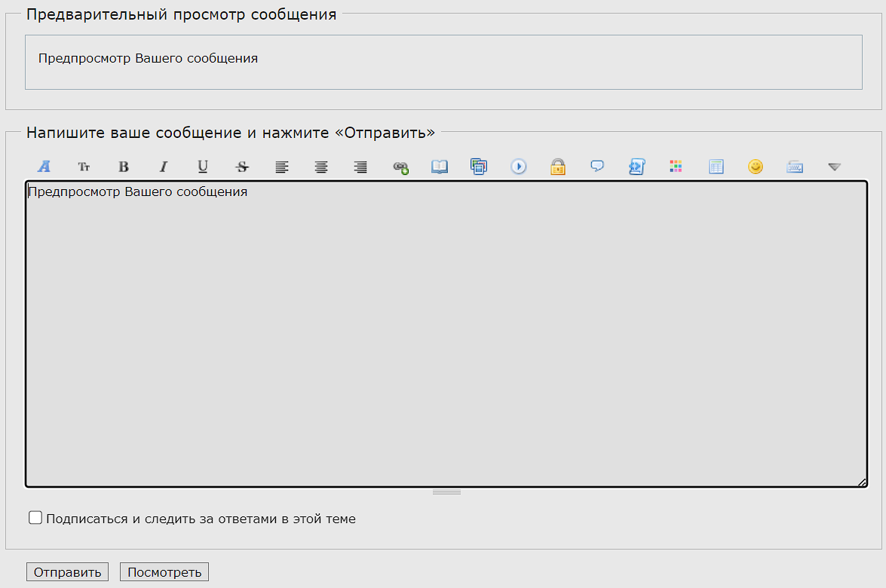Open the text color palette

(x=676, y=167)
